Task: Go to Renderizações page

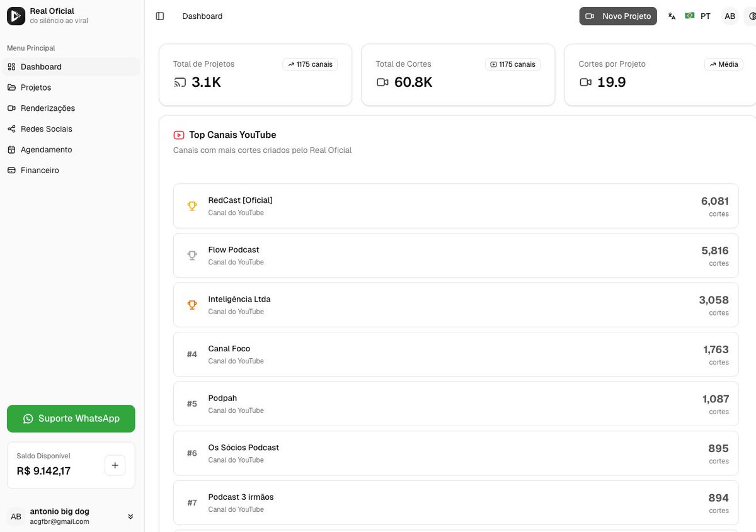Action: tap(71, 108)
